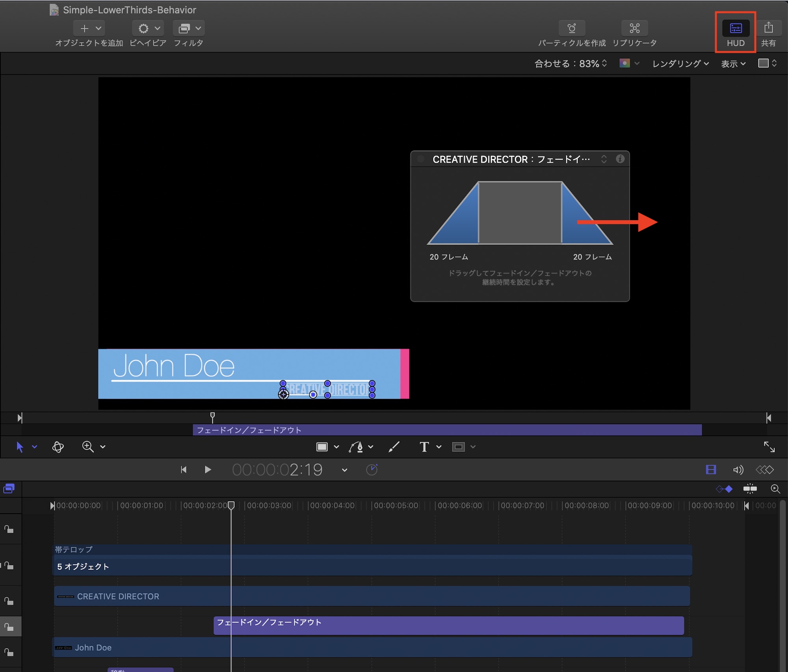Click the Replicator (リプリケータ) icon
The width and height of the screenshot is (788, 672).
(634, 28)
